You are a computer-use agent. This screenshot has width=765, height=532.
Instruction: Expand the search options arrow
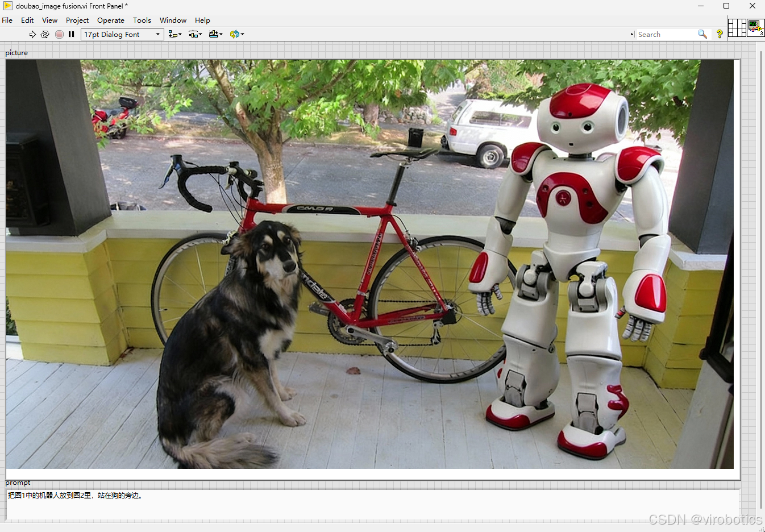point(632,34)
